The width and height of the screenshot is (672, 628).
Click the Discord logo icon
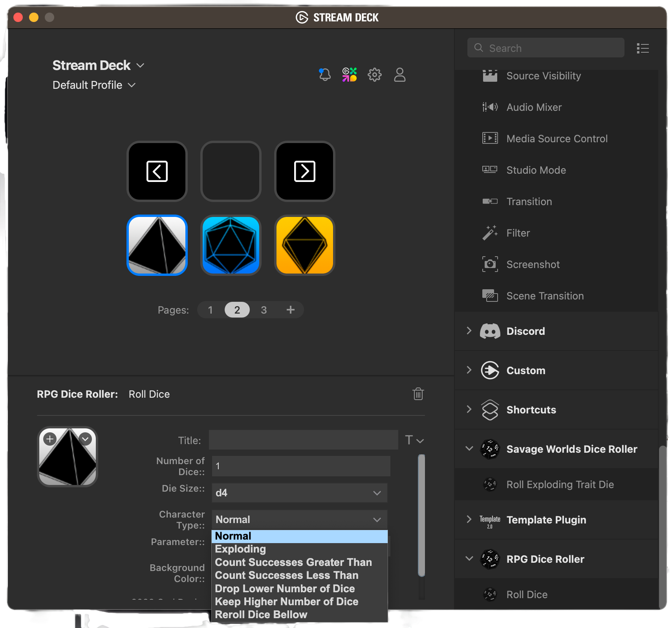click(490, 331)
